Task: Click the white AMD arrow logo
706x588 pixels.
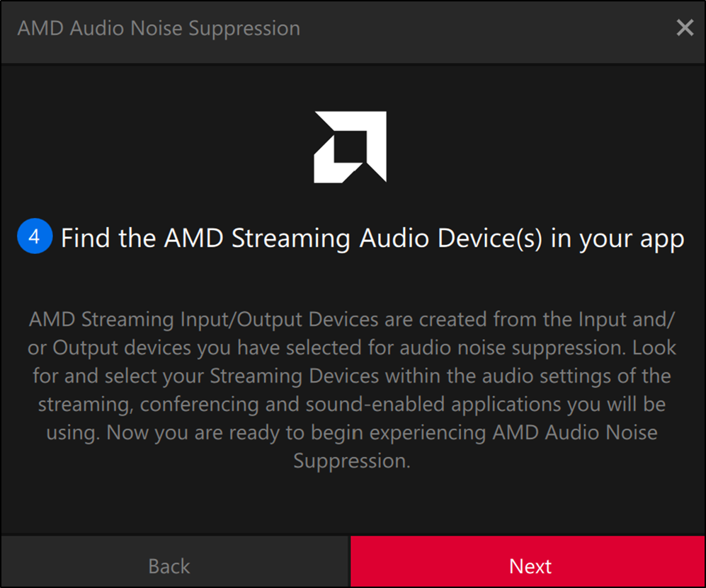Action: coord(351,146)
